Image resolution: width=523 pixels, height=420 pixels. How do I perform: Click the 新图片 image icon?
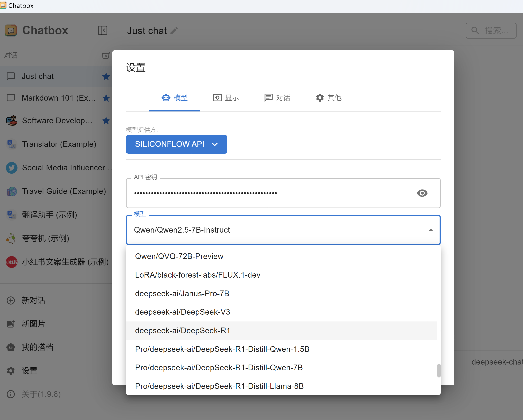point(11,324)
